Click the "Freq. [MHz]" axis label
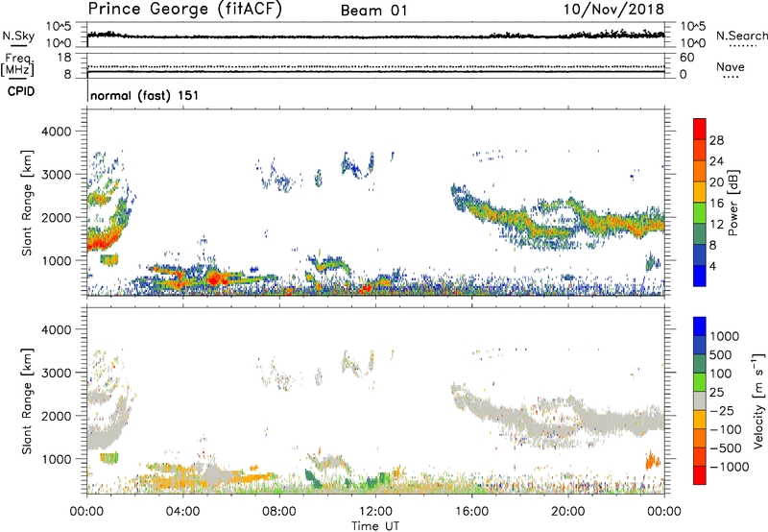 coord(18,64)
